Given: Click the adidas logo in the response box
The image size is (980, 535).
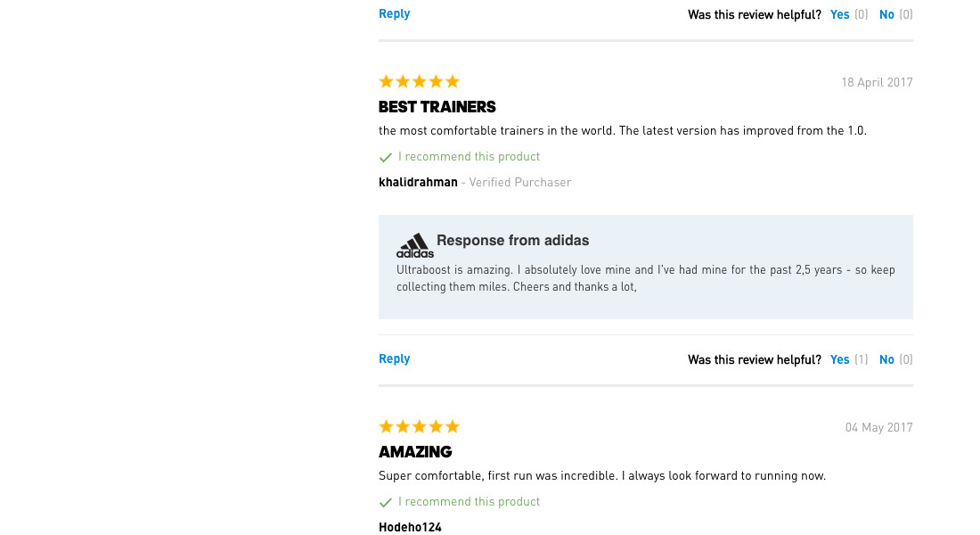Looking at the screenshot, I should tap(415, 245).
